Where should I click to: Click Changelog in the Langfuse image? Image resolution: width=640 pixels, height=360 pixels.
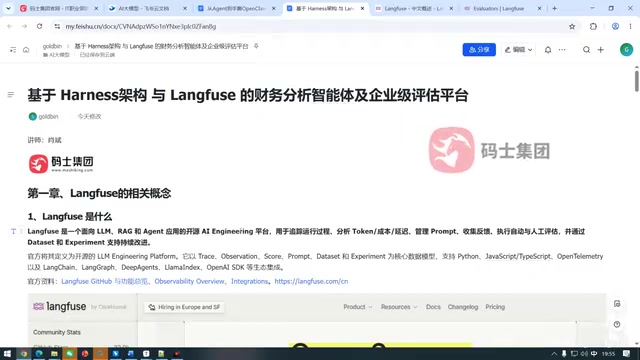(463, 307)
